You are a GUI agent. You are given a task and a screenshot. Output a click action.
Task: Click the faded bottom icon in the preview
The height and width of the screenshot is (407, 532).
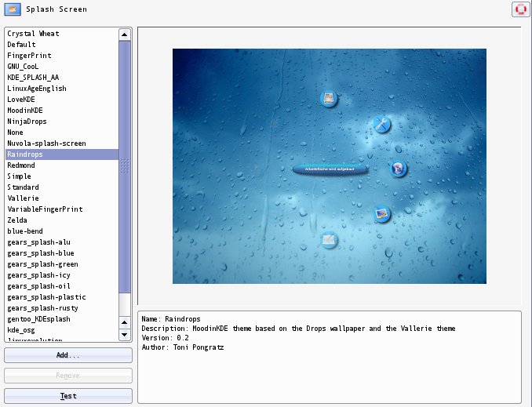pyautogui.click(x=329, y=240)
